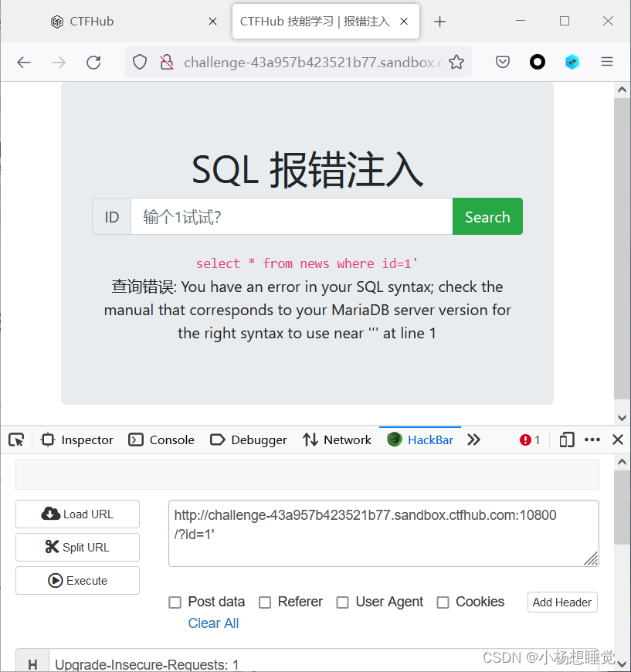Click the insecure connection padlock icon
The height and width of the screenshot is (672, 631).
(166, 63)
